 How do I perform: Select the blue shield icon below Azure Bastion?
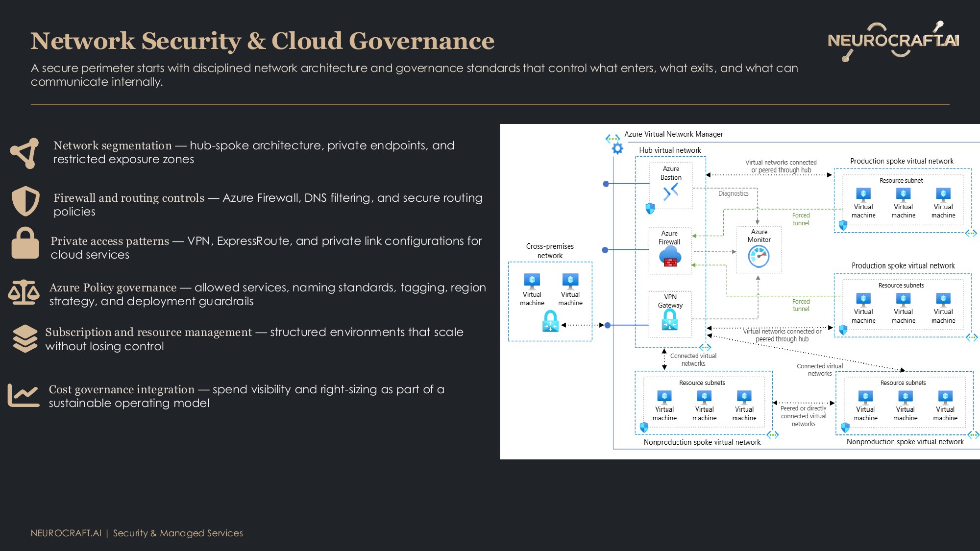(x=650, y=209)
